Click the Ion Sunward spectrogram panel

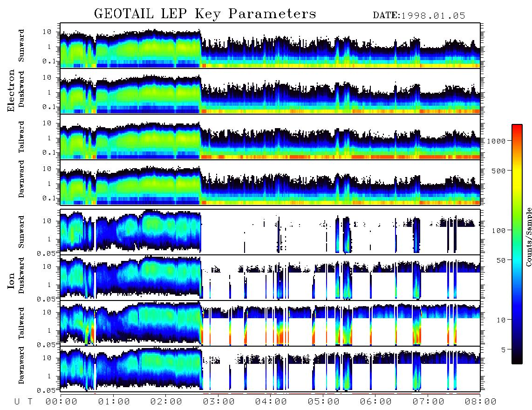tap(270, 232)
